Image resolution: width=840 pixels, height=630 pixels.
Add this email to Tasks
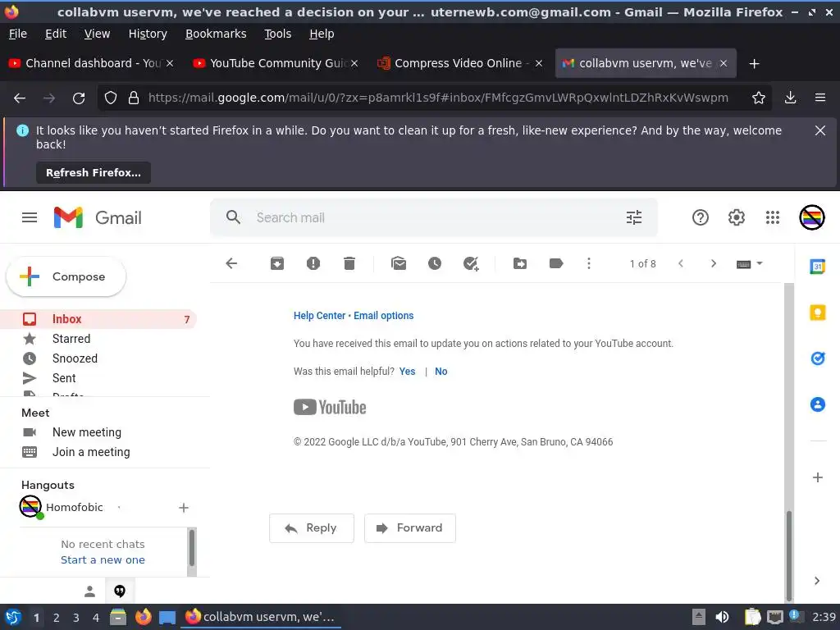click(471, 263)
